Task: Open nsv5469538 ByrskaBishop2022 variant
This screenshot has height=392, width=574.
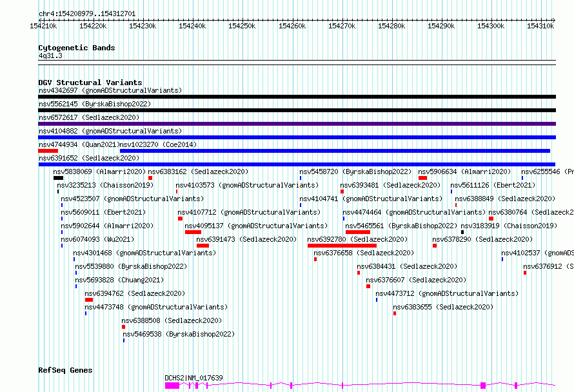Action: (x=179, y=334)
